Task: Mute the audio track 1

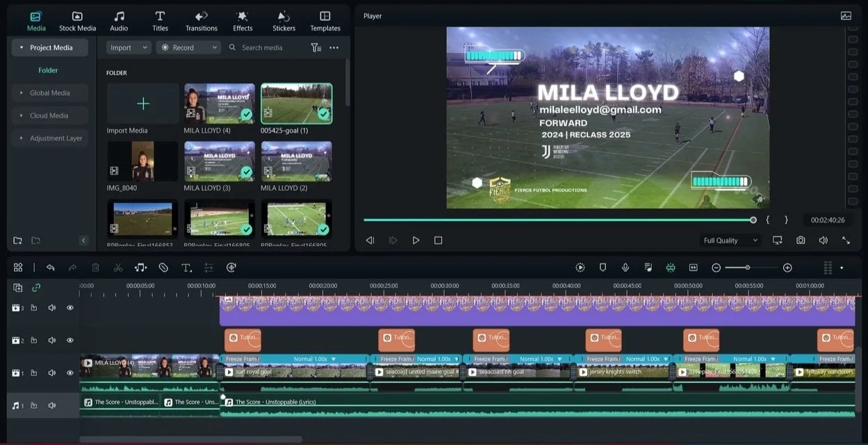Action: click(x=51, y=405)
